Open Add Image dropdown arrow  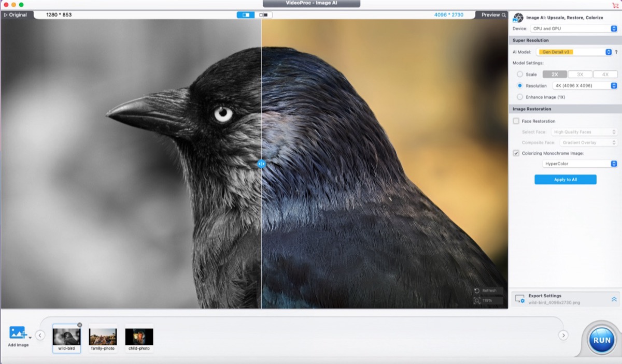pyautogui.click(x=30, y=337)
